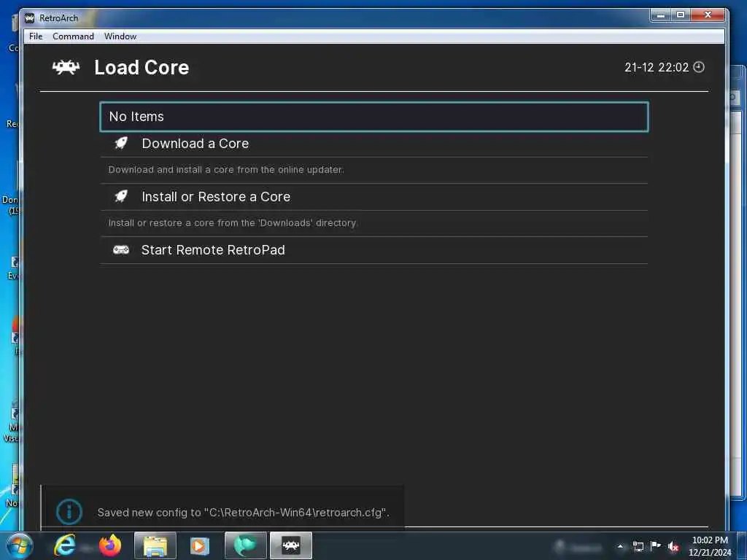Click the gamepad icon beside Start Remote RetroPad
The height and width of the screenshot is (560, 747).
[121, 249]
